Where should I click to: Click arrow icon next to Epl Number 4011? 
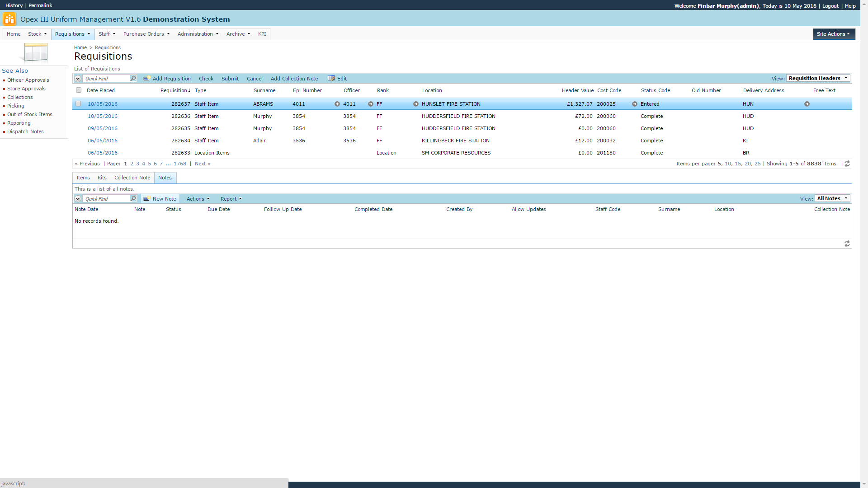pyautogui.click(x=337, y=104)
